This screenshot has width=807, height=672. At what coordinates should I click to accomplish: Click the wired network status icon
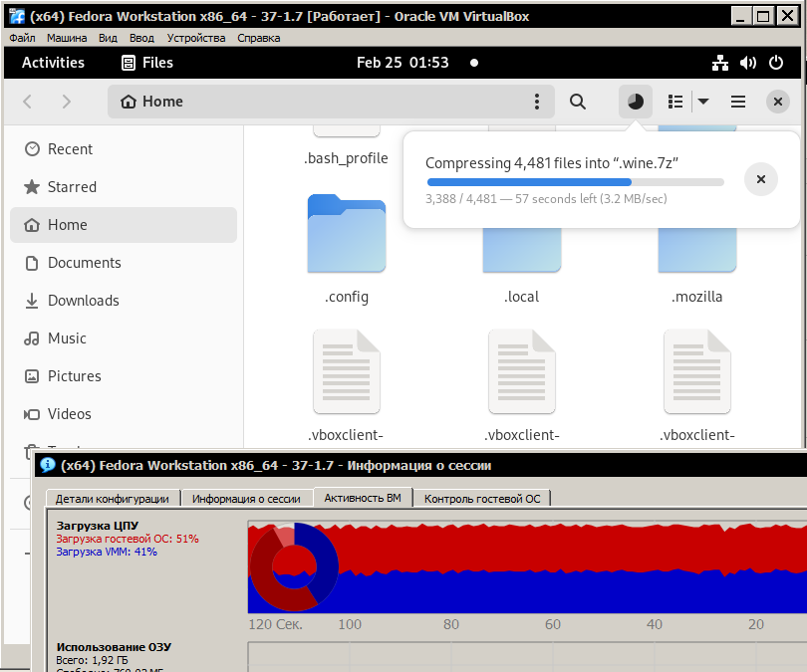pyautogui.click(x=720, y=63)
